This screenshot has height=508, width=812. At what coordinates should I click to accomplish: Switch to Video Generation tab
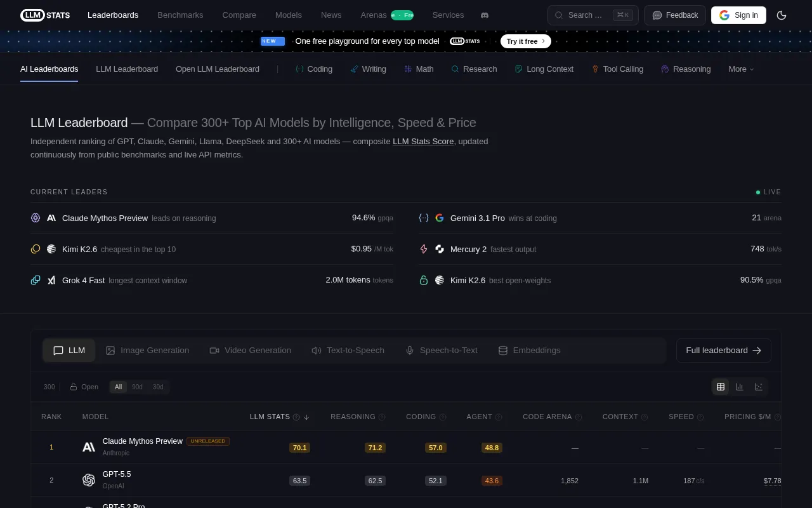tap(251, 351)
